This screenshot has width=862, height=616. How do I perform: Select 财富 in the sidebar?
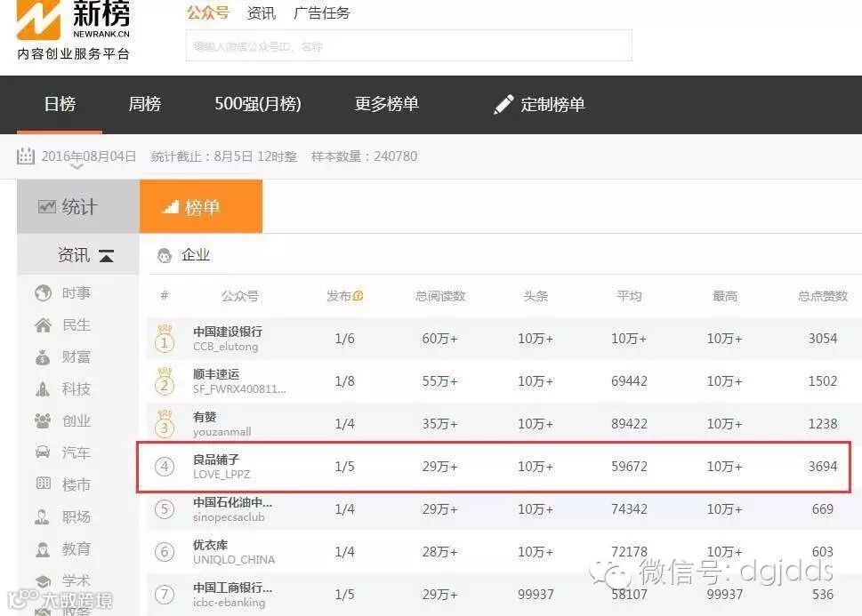click(76, 357)
